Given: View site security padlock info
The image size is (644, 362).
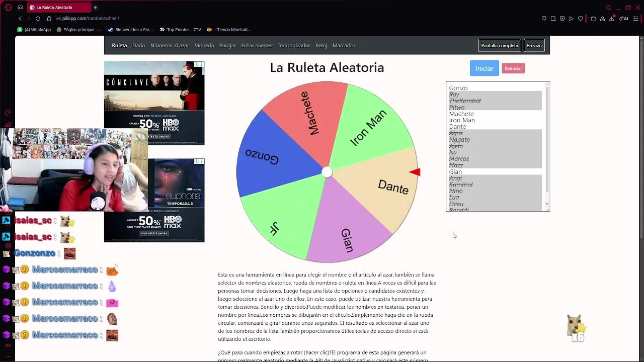Looking at the screenshot, I should [49, 19].
